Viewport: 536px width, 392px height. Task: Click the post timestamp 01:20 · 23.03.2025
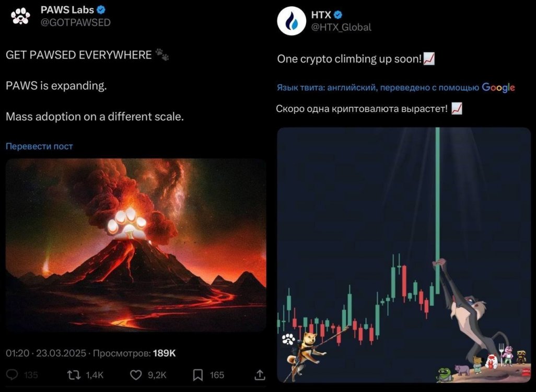click(46, 353)
